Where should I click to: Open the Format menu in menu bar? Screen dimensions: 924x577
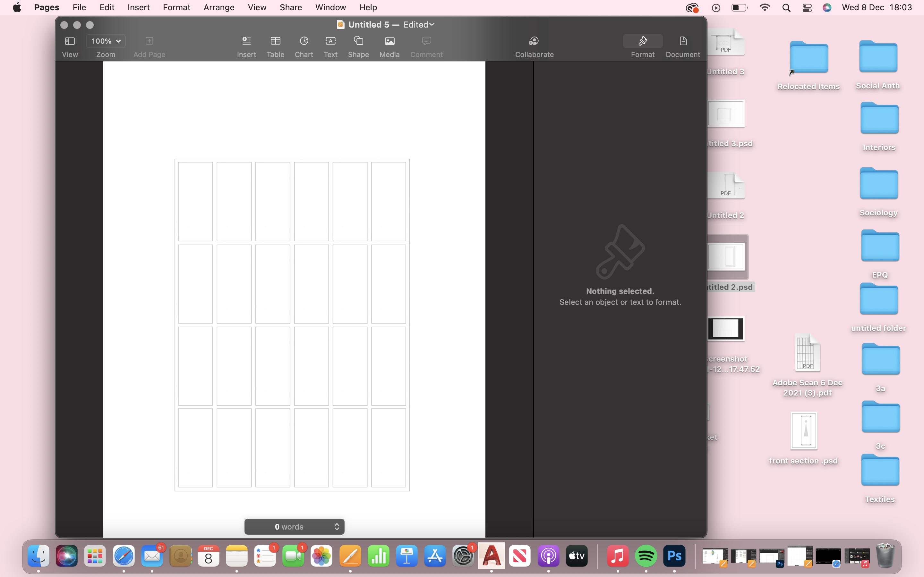(176, 7)
